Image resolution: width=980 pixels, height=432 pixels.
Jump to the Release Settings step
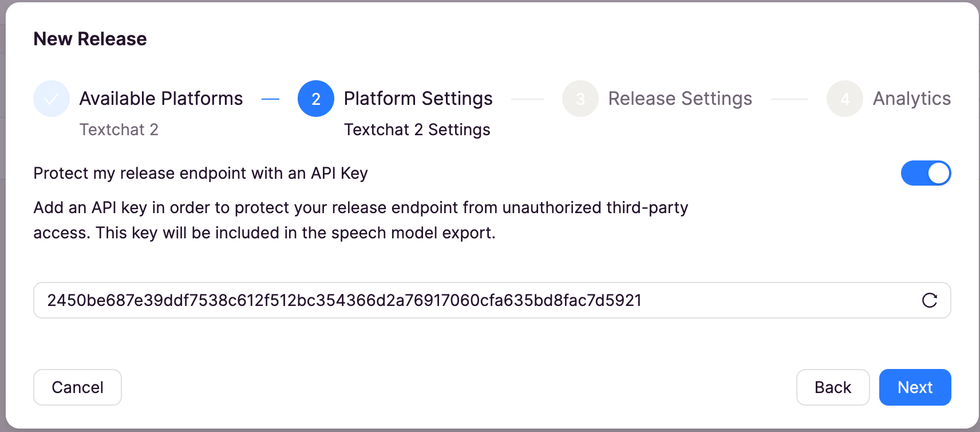[680, 99]
